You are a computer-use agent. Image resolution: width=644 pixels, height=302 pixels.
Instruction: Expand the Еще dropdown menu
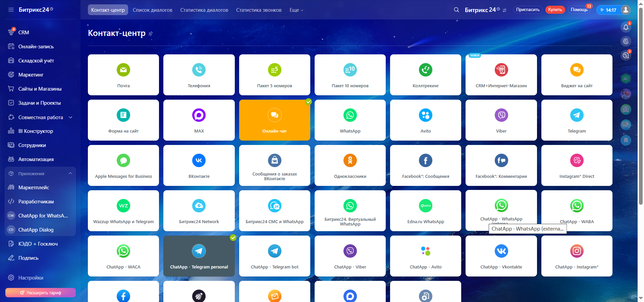click(x=296, y=10)
